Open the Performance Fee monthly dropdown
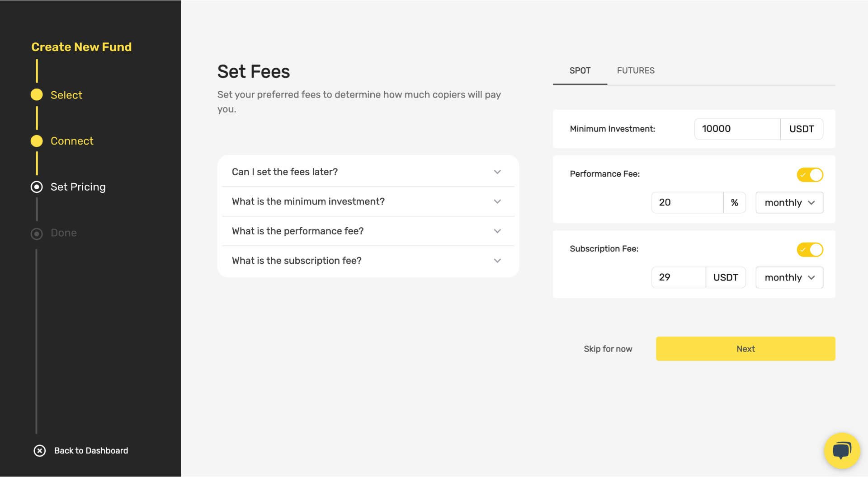The width and height of the screenshot is (868, 477). pos(789,203)
